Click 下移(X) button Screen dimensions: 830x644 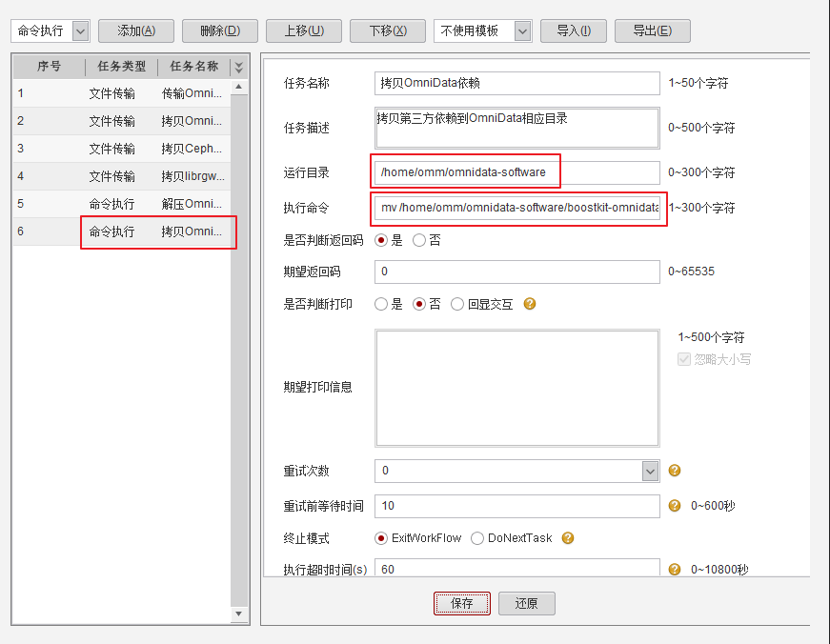[x=388, y=30]
